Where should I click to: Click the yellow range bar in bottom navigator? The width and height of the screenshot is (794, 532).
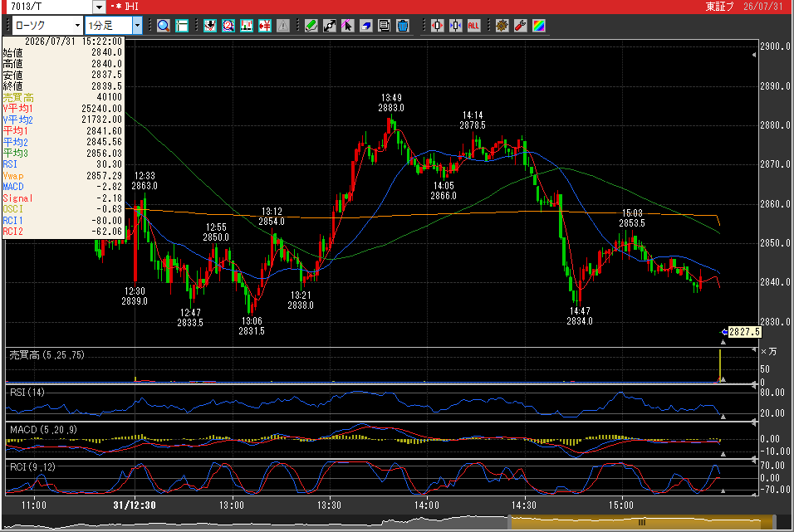[641, 522]
